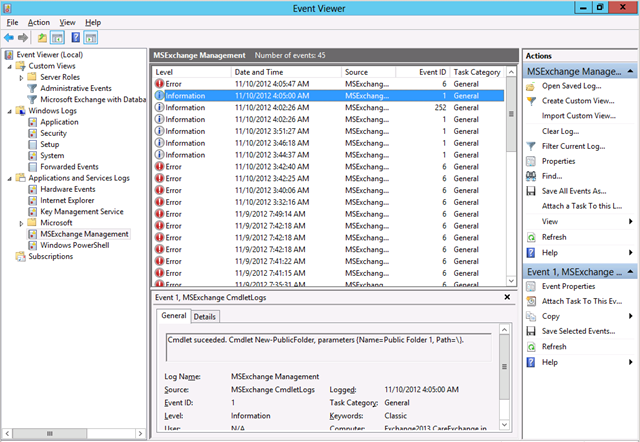640x442 pixels.
Task: Expand the Server Roles folder node
Action: click(x=21, y=78)
